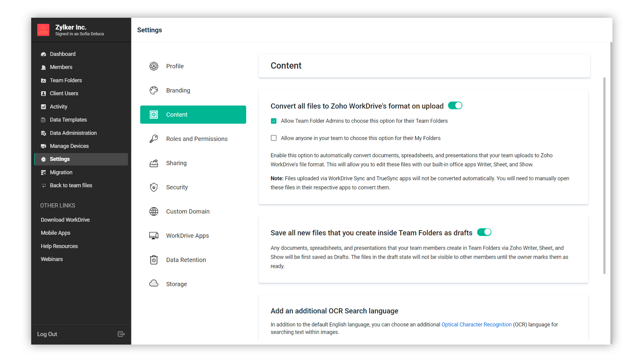
Task: Click the Log Out exit icon
Action: (121, 334)
